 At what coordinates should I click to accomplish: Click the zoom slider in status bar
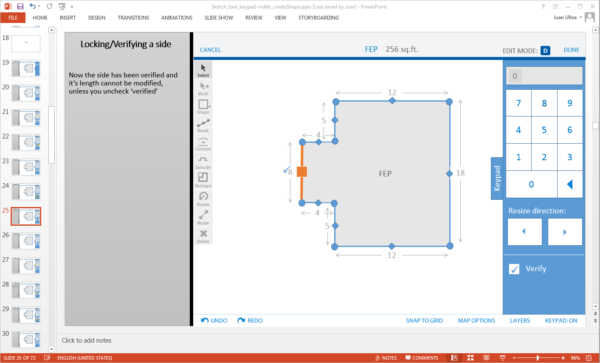[x=538, y=358]
